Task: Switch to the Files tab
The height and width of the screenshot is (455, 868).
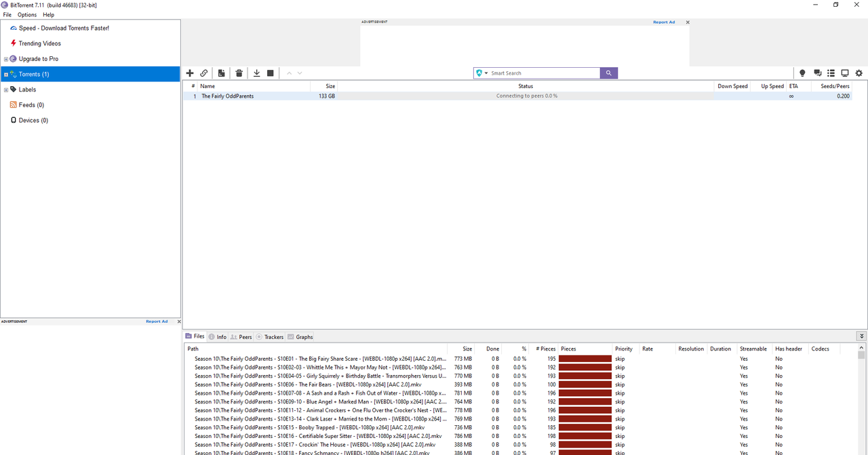Action: pos(195,336)
